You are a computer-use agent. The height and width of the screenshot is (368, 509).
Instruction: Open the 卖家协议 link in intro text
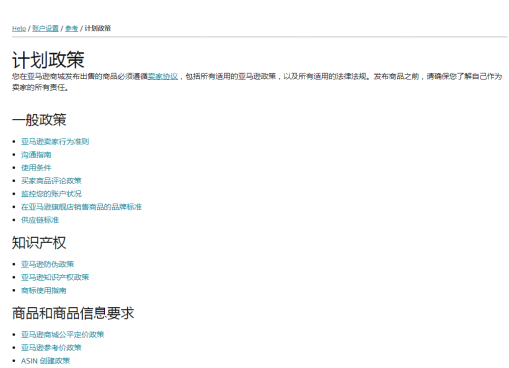point(163,76)
